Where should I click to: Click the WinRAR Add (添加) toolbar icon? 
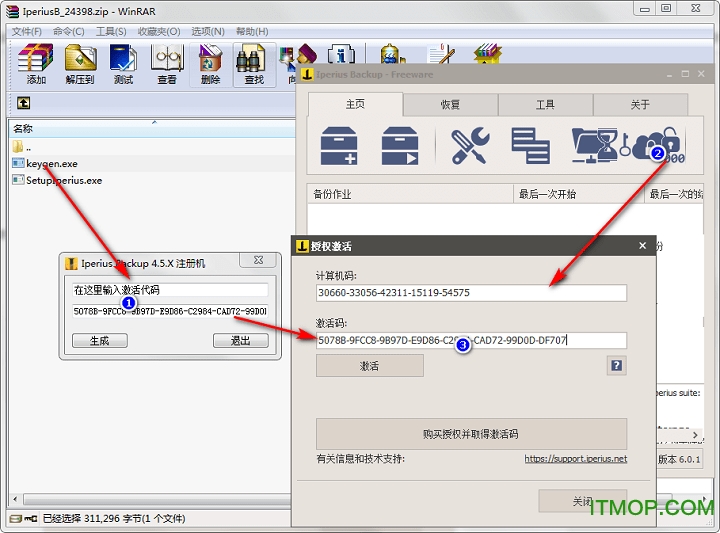(36, 58)
